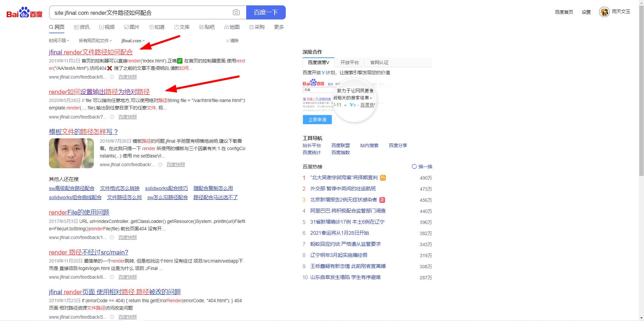The image size is (644, 321).
Task: Open result jfinal render页面 使用相对路径
Action: tap(115, 292)
